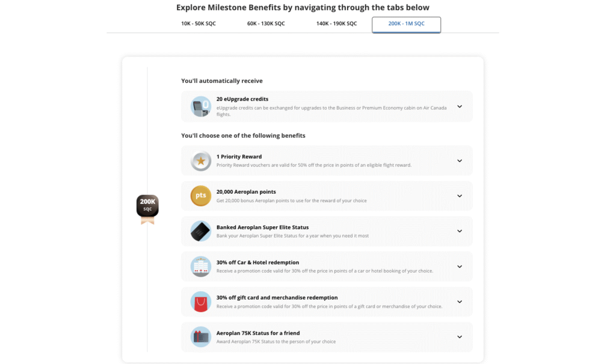Click the eUpgrade credits card icon
This screenshot has width=616, height=364.
pyautogui.click(x=200, y=106)
